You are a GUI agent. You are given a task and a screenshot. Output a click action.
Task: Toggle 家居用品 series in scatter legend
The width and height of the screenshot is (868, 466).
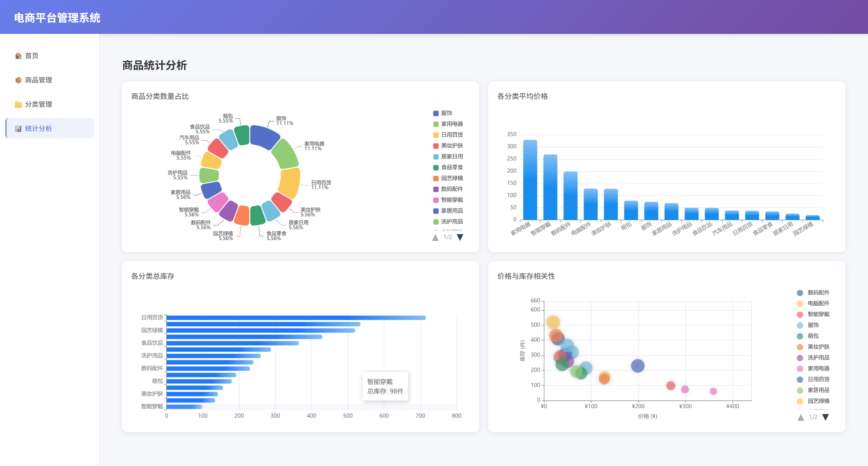[x=813, y=390]
